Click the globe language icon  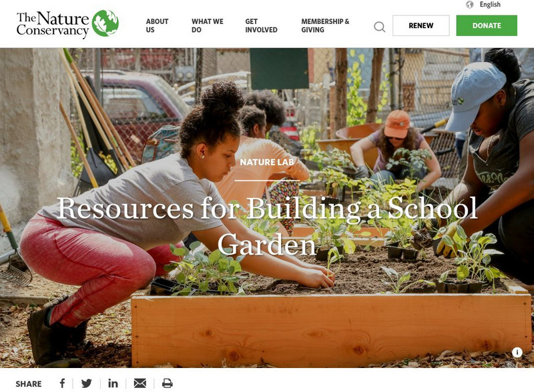click(470, 5)
